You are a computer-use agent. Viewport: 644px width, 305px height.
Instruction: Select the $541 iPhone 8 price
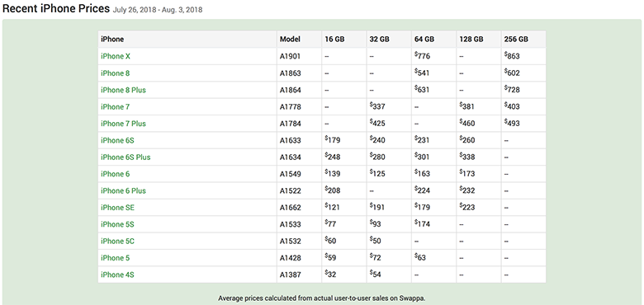[x=422, y=73]
